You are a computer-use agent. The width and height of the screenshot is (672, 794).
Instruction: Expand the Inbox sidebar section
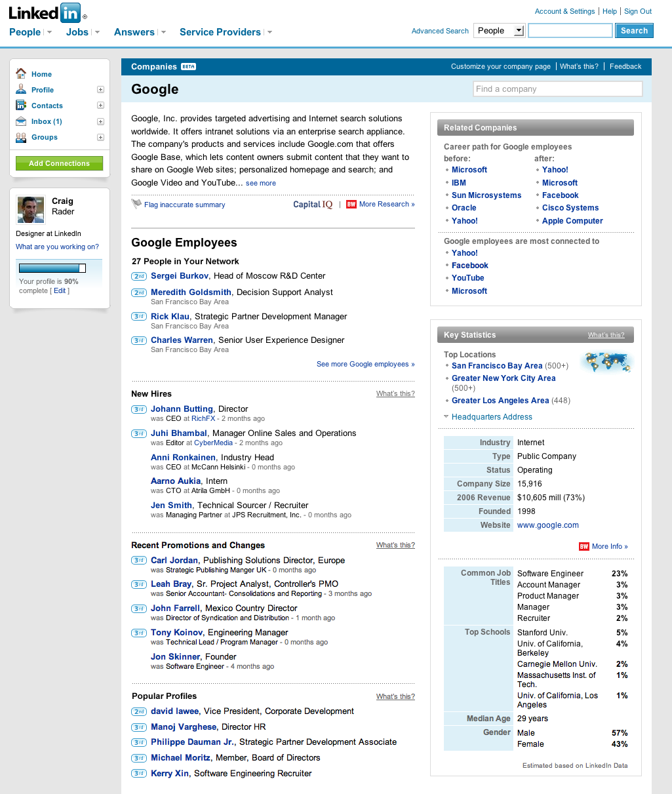click(100, 121)
